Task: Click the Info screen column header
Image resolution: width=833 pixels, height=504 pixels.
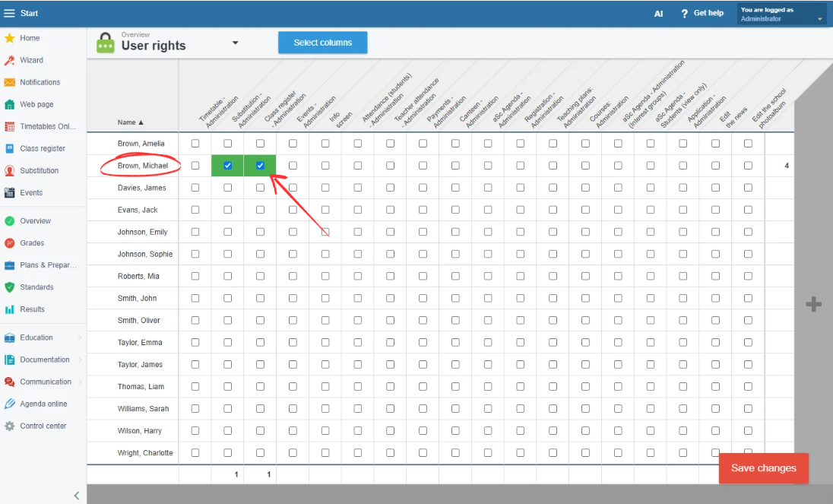Action: click(x=340, y=118)
